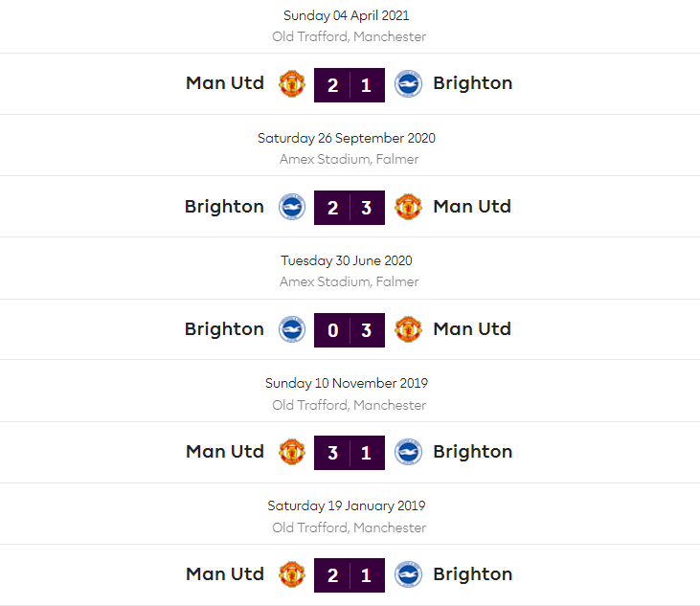This screenshot has height=606, width=700.
Task: Click Man Utd crest in 04 April 2021 match
Action: tap(292, 84)
